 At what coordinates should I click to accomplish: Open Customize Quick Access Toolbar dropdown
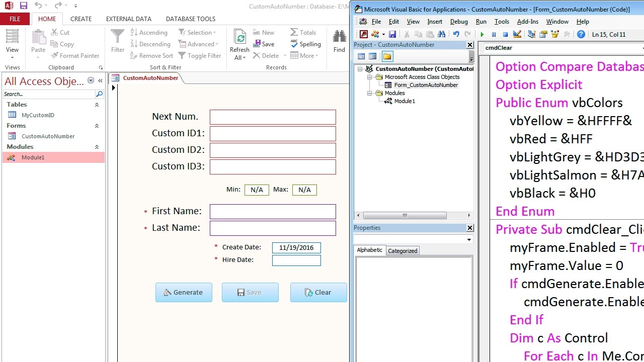coord(76,6)
